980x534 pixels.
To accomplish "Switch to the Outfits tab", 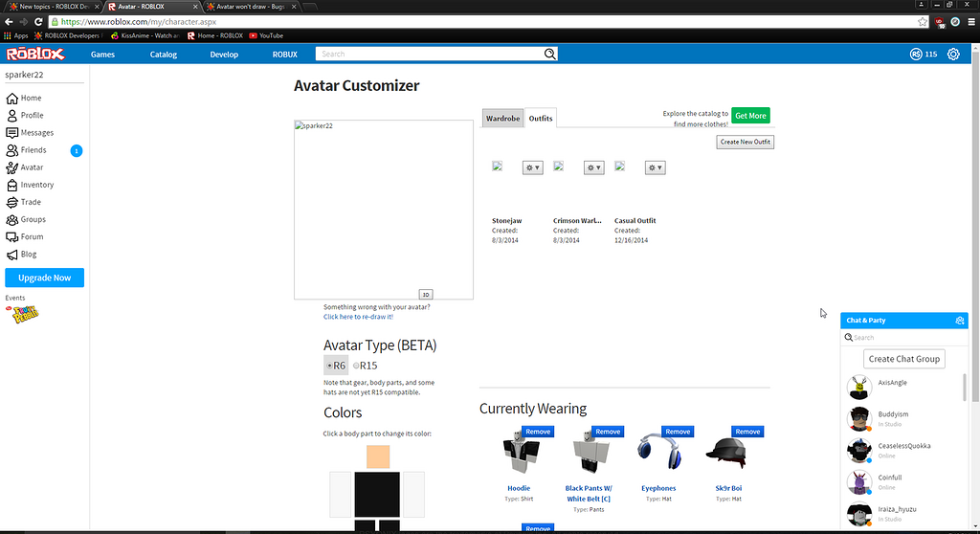I will (541, 118).
